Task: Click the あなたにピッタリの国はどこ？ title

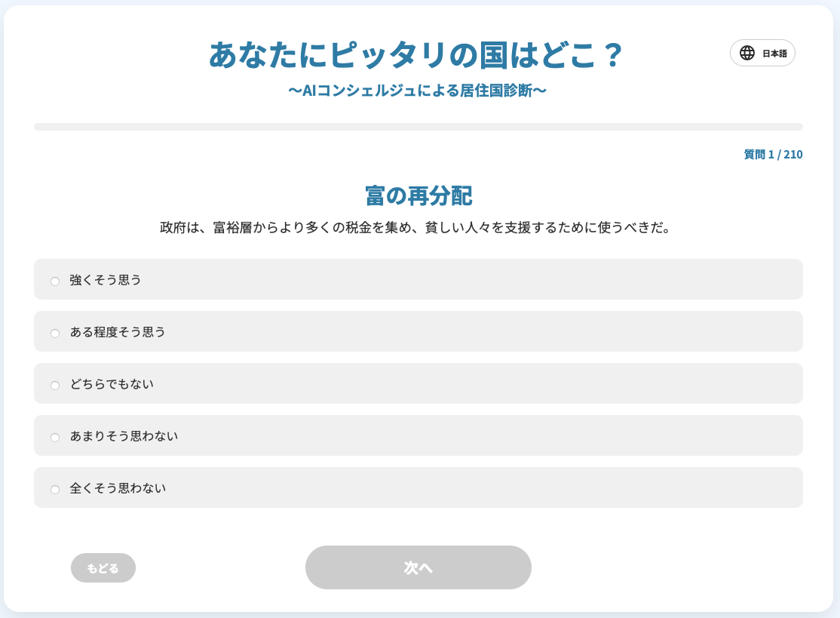Action: click(x=416, y=55)
